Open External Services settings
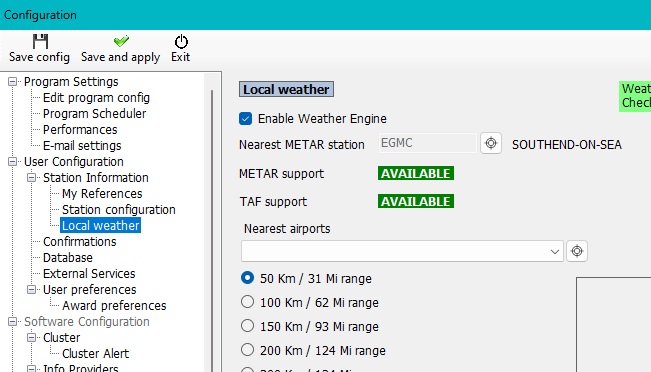The height and width of the screenshot is (372, 651). 89,274
